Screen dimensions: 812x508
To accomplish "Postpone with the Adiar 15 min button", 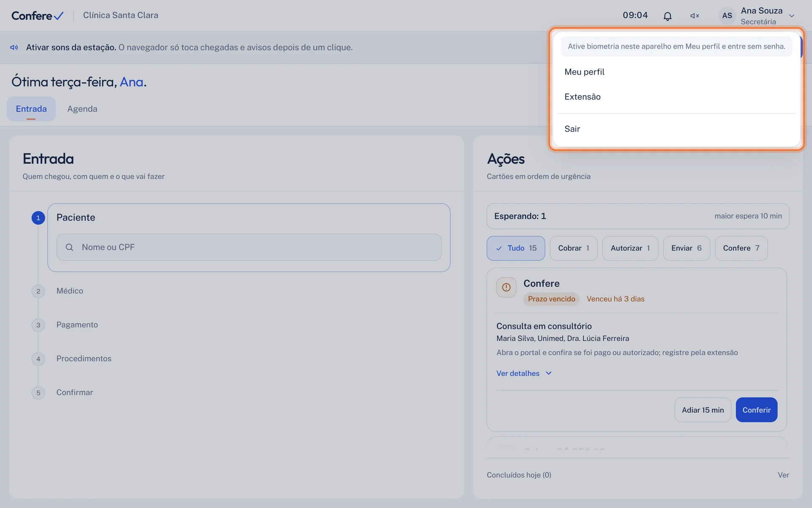I will coord(702,410).
